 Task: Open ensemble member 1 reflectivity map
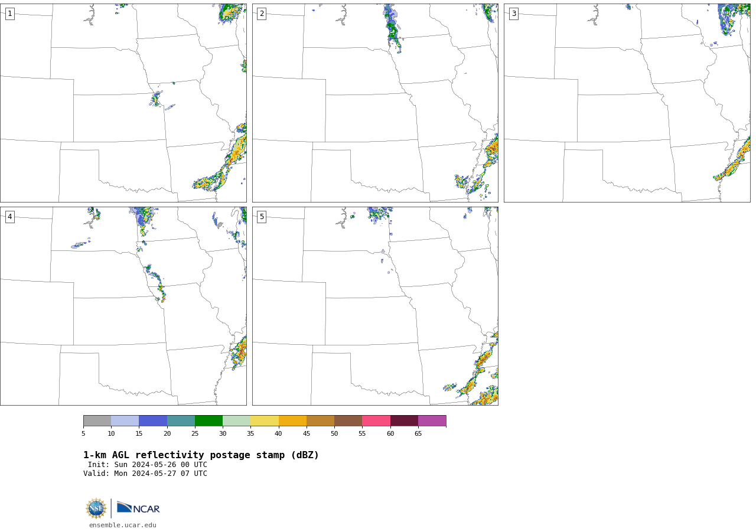pyautogui.click(x=123, y=103)
